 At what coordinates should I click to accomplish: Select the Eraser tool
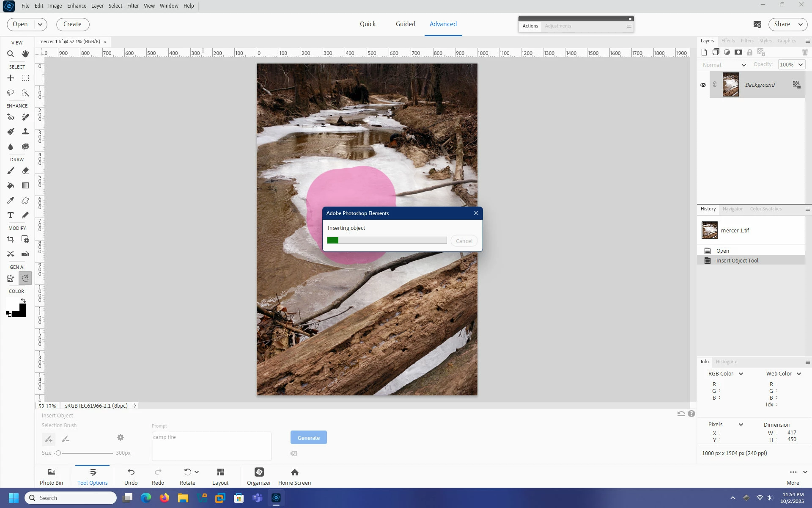pyautogui.click(x=25, y=171)
